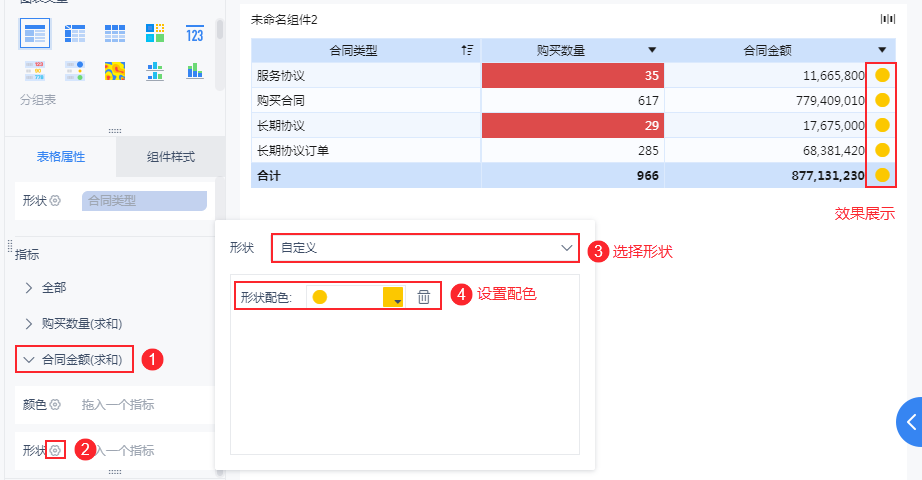
Task: Click the delete trash icon beside shape color
Action: (423, 297)
